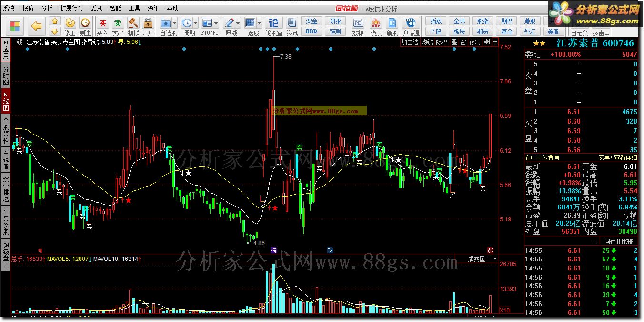Click the 期货 futures button
644x322 pixels.
483,31
